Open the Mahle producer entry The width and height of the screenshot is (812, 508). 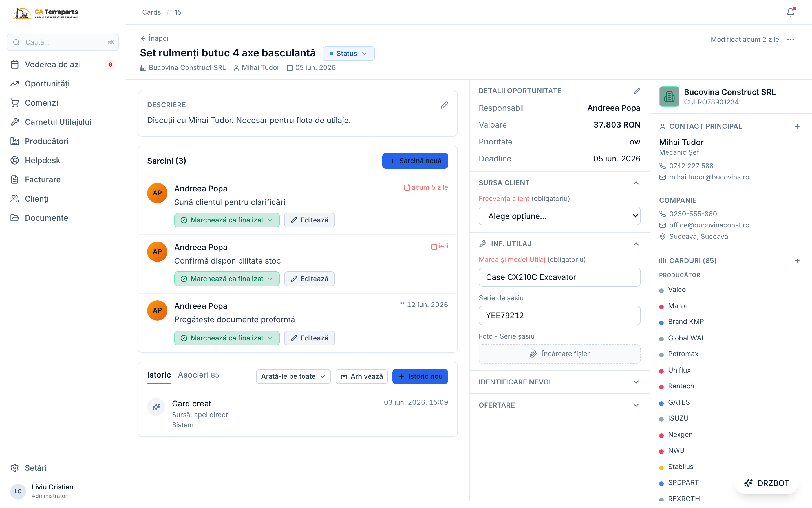(677, 306)
